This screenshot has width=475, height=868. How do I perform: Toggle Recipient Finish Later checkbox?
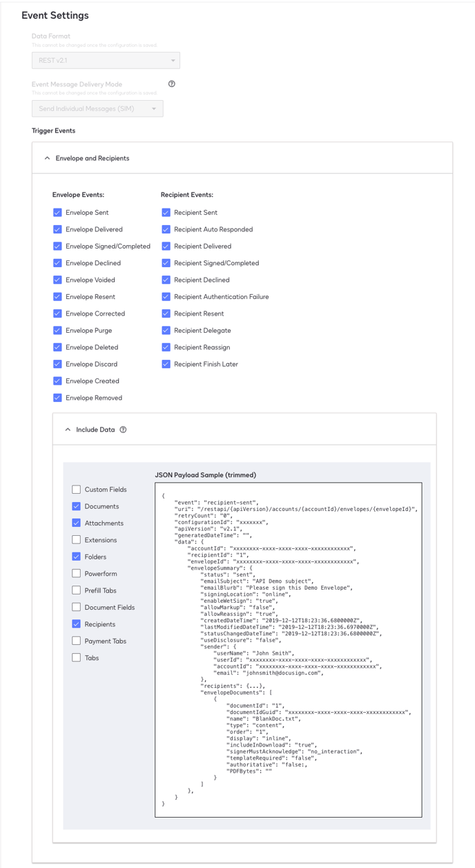pos(166,364)
